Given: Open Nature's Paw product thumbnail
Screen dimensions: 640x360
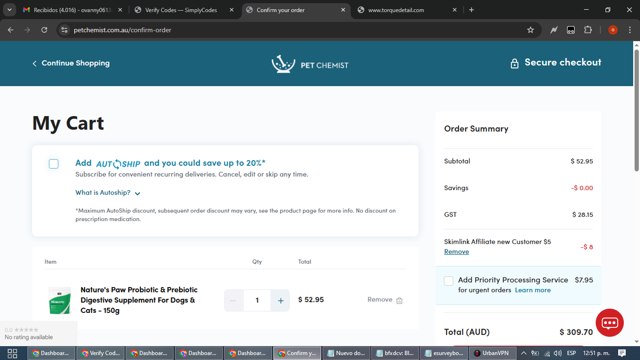Looking at the screenshot, I should (60, 300).
